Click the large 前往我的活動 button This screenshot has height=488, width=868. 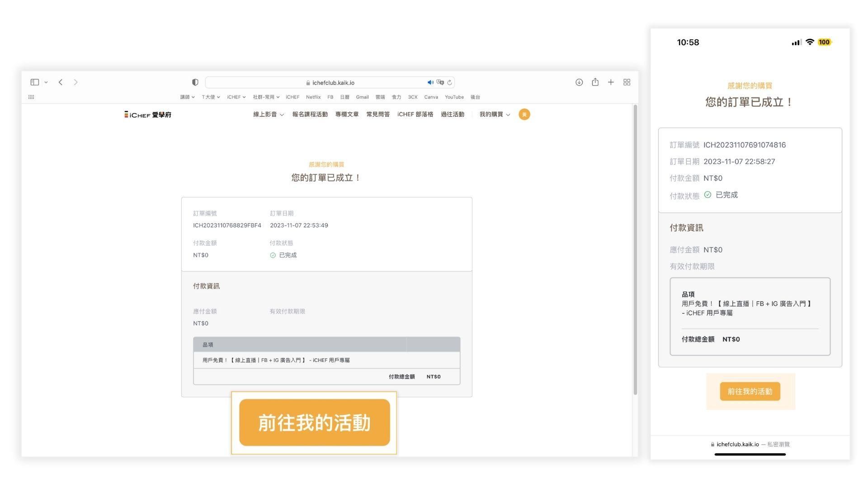(314, 422)
